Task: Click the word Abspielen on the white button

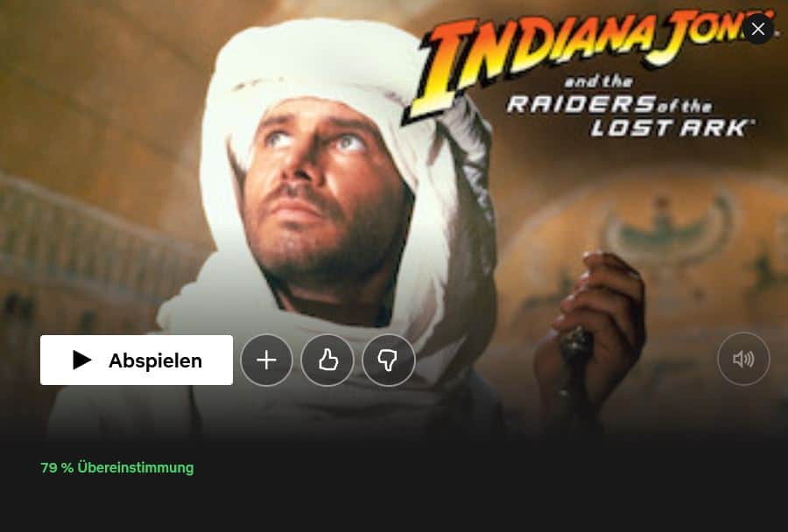Action: pos(155,360)
